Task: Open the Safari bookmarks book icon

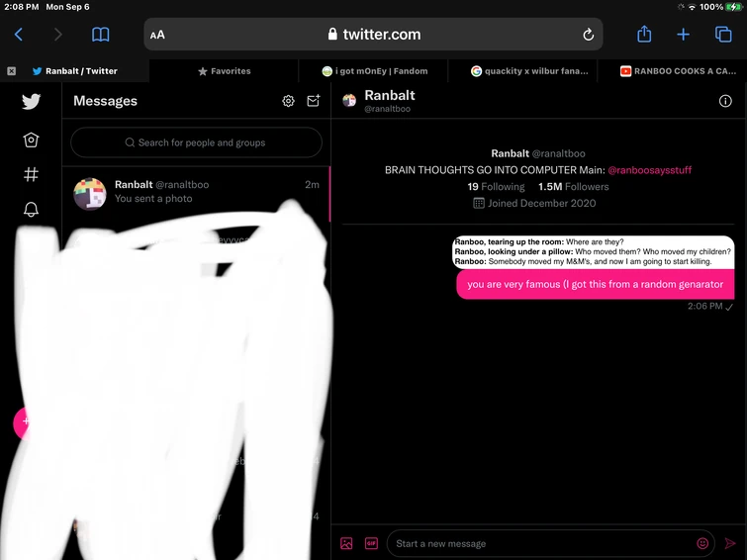Action: coord(101,35)
